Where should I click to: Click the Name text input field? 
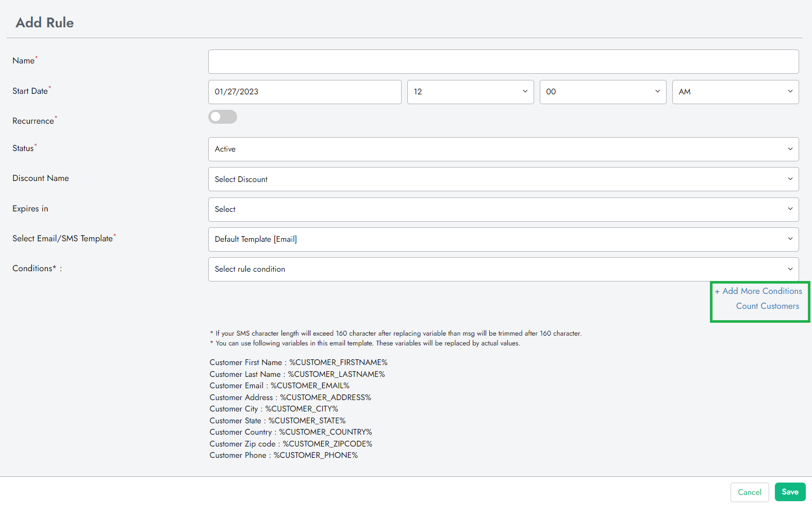click(503, 62)
